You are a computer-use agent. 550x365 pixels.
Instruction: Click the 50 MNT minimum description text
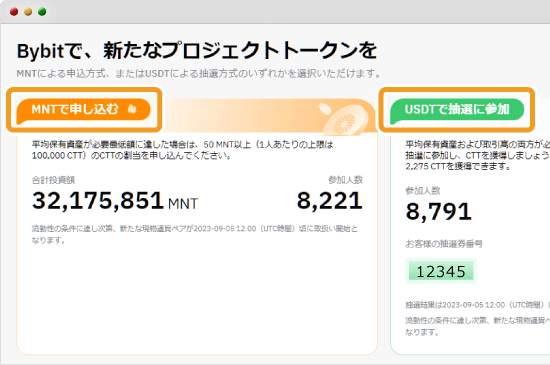pyautogui.click(x=183, y=150)
